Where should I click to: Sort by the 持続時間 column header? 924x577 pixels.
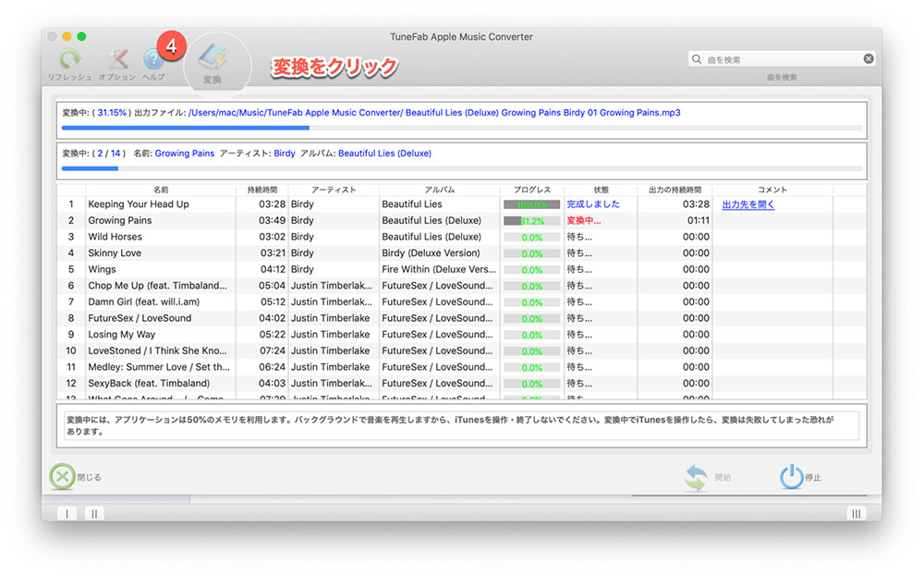[x=262, y=190]
